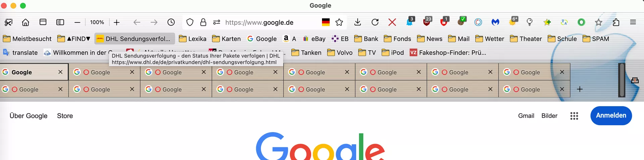The image size is (644, 160).
Task: Toggle the sidebar view icon
Action: pyautogui.click(x=60, y=22)
